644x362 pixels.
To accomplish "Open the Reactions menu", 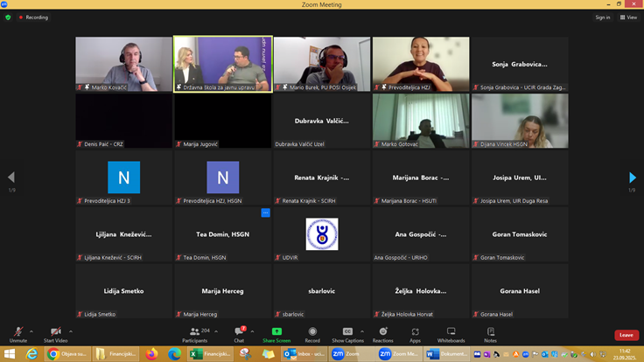I will (382, 332).
